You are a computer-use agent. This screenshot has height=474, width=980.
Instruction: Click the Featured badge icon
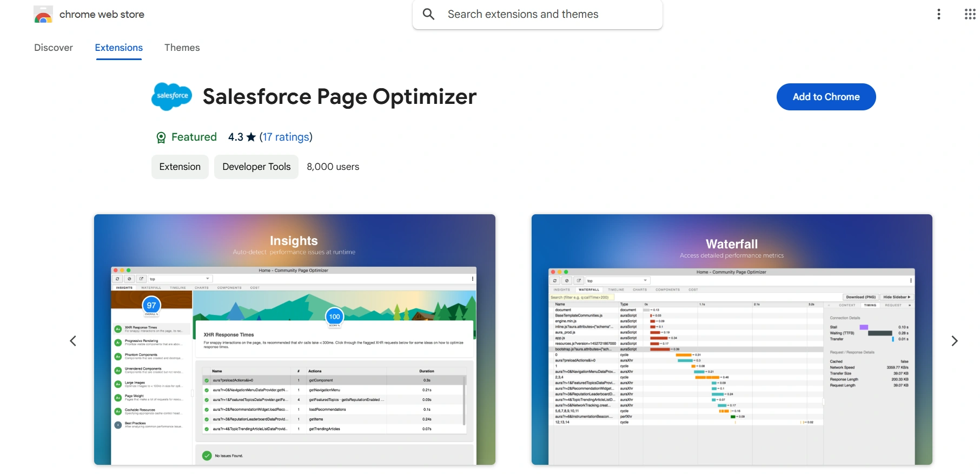(161, 137)
